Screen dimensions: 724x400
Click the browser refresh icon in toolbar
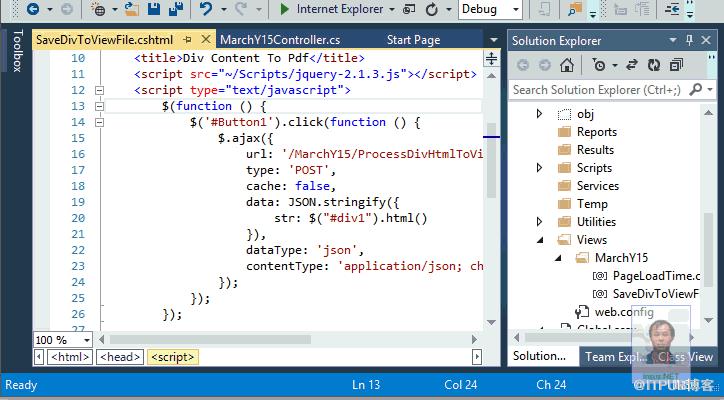(431, 9)
